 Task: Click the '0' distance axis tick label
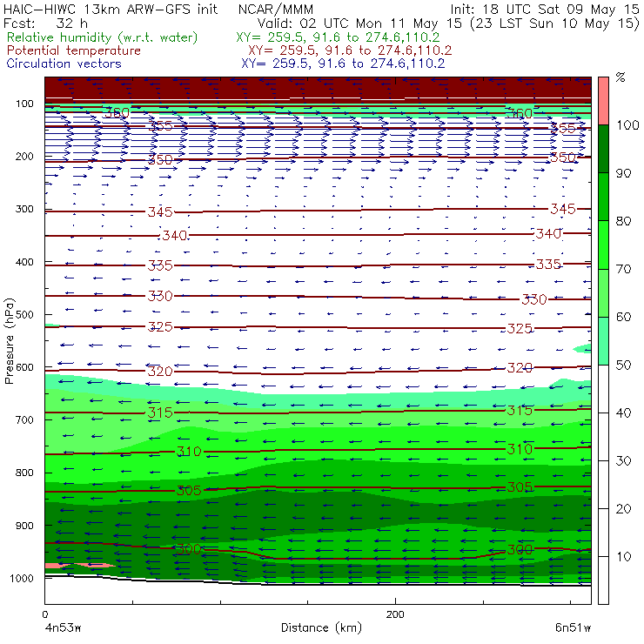click(44, 614)
